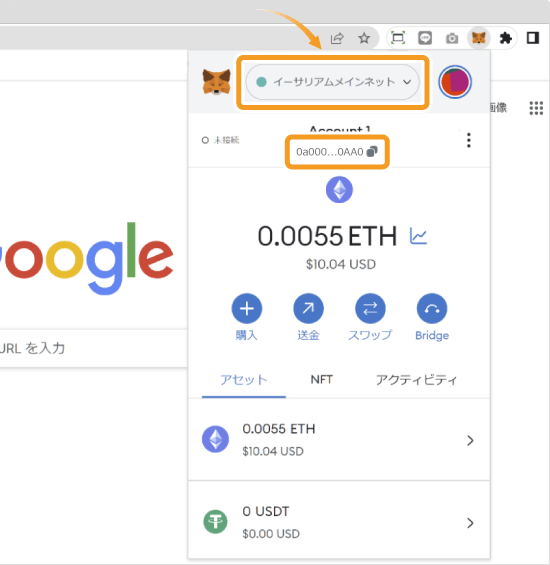Viewport: 550px width, 565px height.
Task: Focus the Google search URL input box
Action: 93,348
